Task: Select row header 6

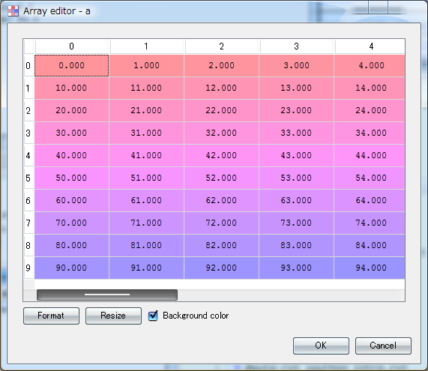Action: point(29,201)
